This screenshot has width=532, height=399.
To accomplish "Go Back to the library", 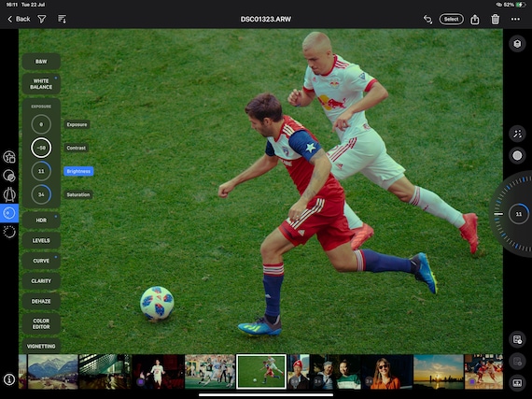I will pos(19,19).
